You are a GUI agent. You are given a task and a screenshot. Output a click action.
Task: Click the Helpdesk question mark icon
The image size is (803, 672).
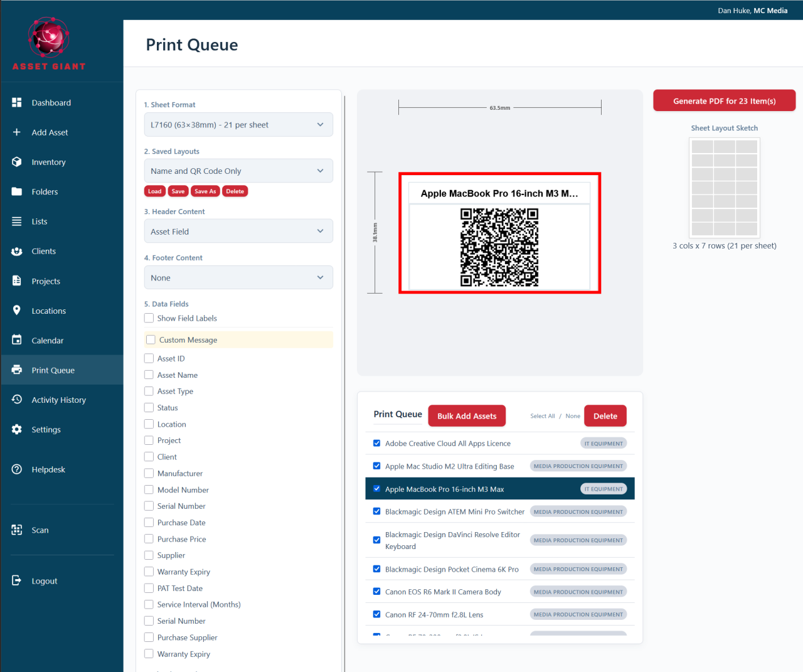17,469
